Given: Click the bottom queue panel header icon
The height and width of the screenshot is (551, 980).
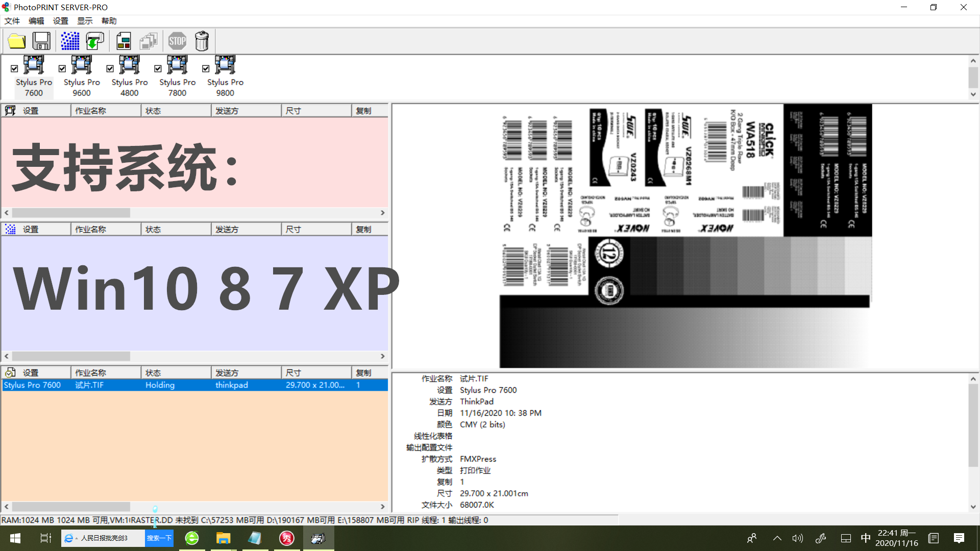Looking at the screenshot, I should point(10,372).
